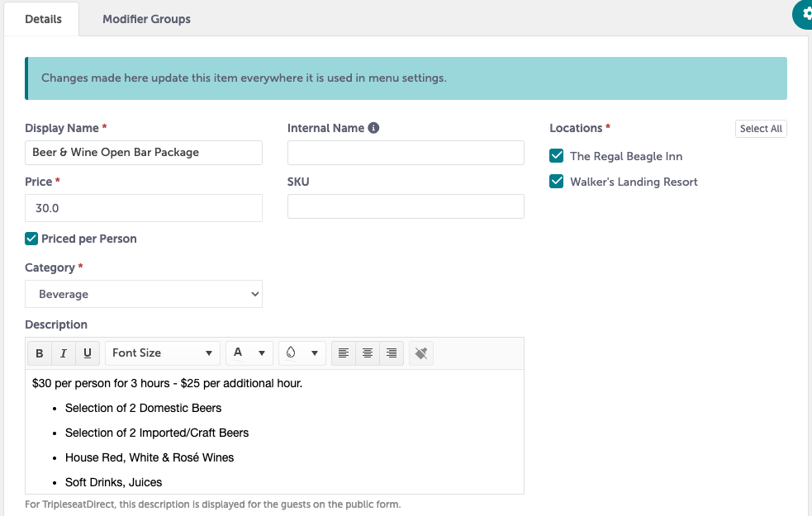Toggle bold formatting in description editor
This screenshot has height=516, width=812.
[40, 353]
